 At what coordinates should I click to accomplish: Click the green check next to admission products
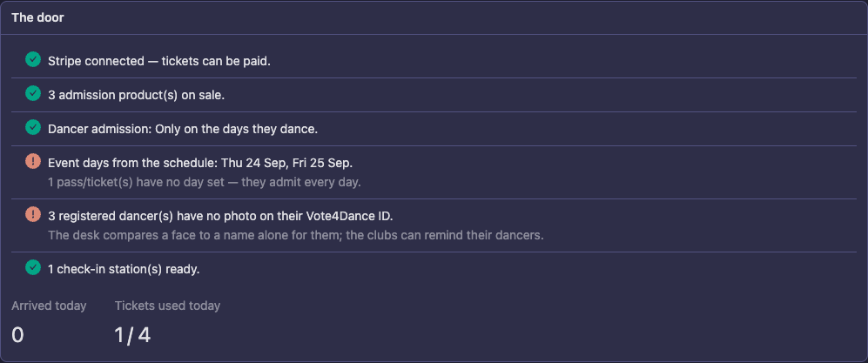tap(33, 93)
